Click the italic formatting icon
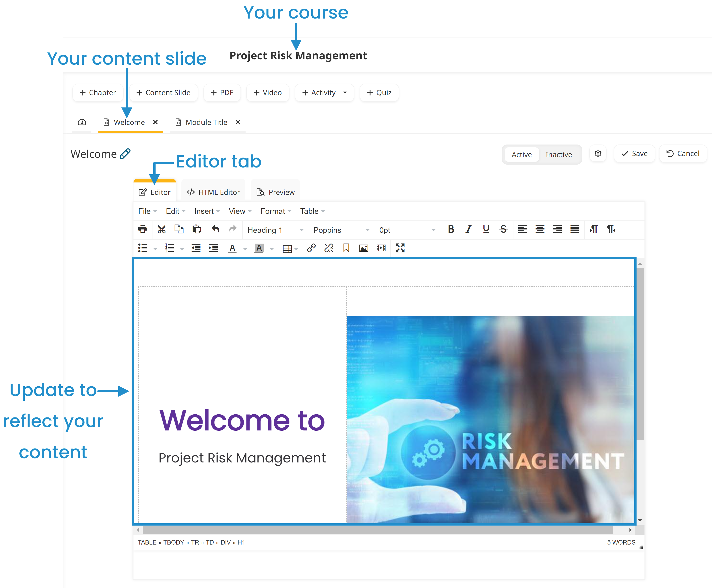712x588 pixels. click(468, 229)
